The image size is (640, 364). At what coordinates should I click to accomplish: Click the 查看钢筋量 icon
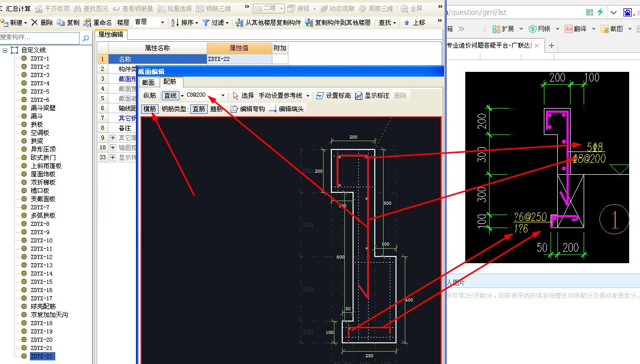click(x=116, y=9)
